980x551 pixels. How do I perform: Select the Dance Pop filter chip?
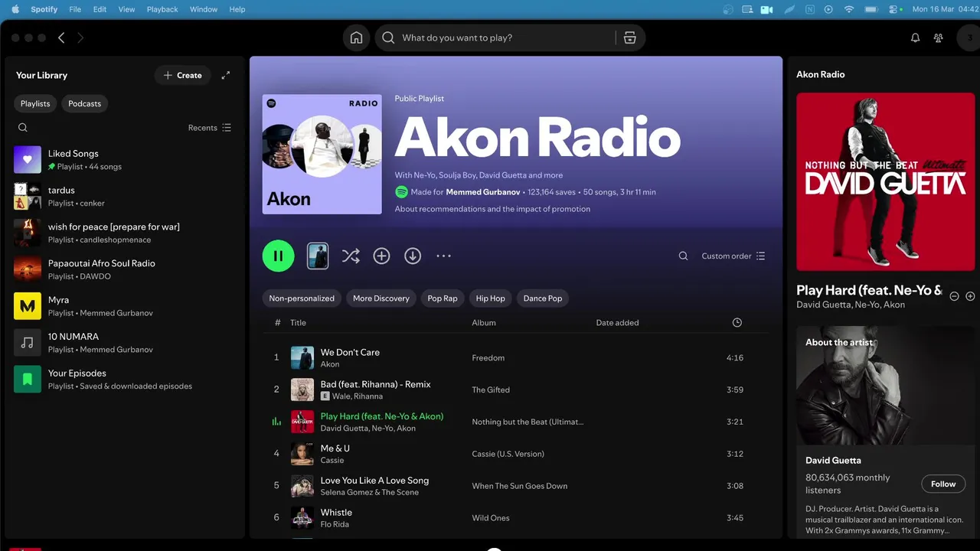[x=543, y=298]
